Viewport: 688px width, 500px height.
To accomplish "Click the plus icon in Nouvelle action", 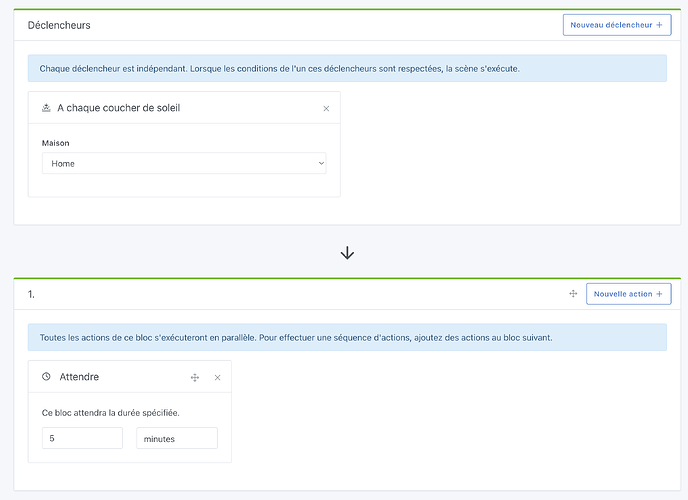I will (659, 294).
